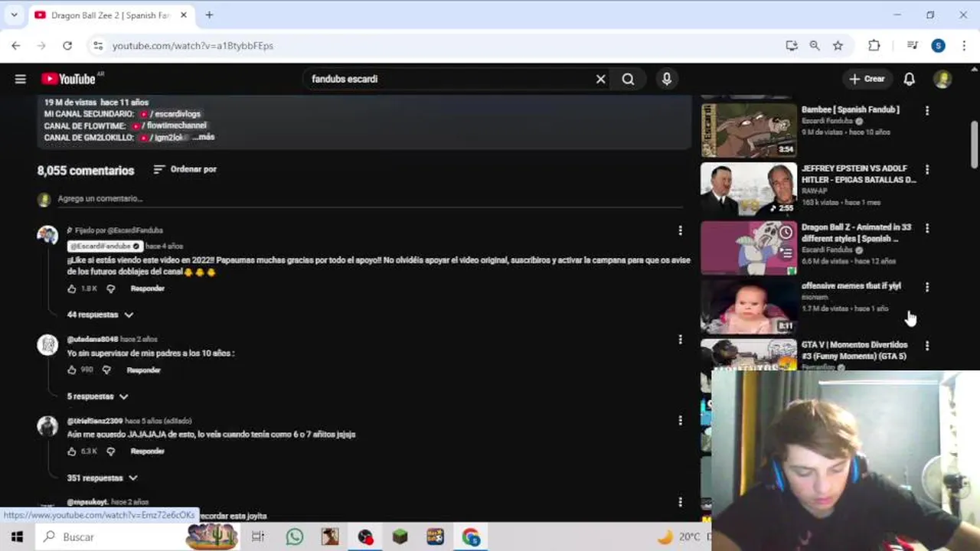This screenshot has height=551, width=980.
Task: Expand 44 respuestas replies
Action: [x=100, y=315]
